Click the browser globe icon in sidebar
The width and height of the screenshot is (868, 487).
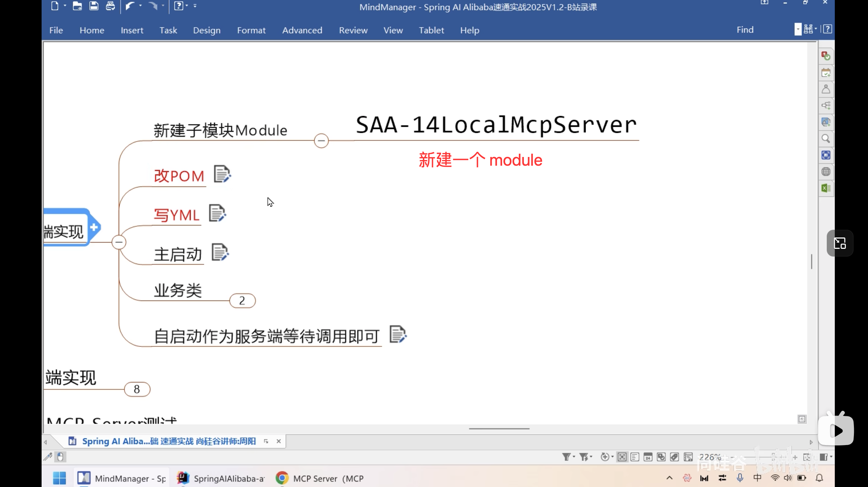coord(825,171)
